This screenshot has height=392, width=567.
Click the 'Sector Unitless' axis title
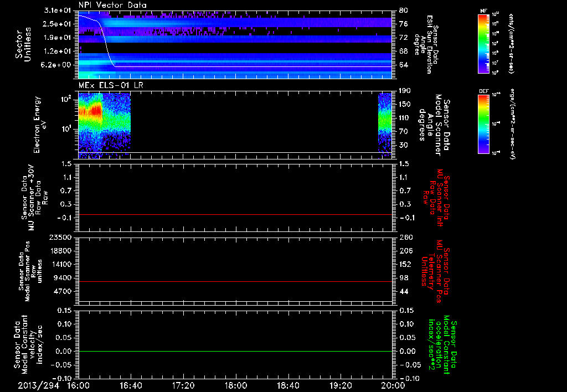point(23,44)
